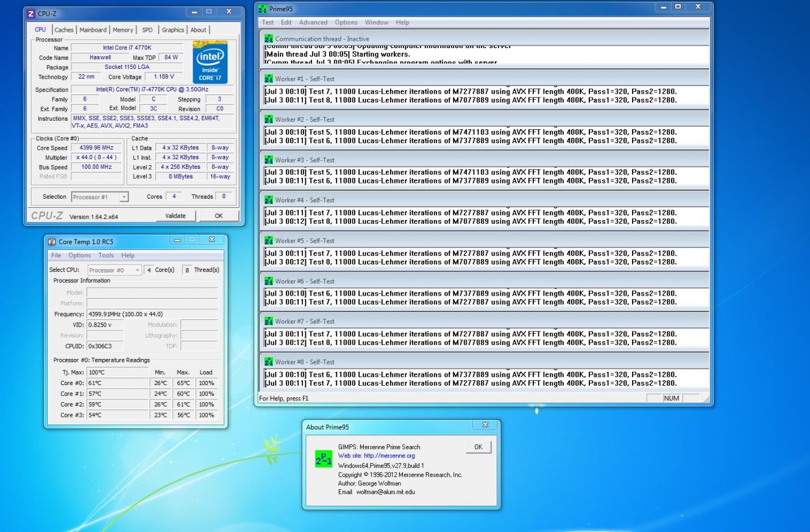
Task: Click the Max TDP value 84 W
Action: coord(171,57)
